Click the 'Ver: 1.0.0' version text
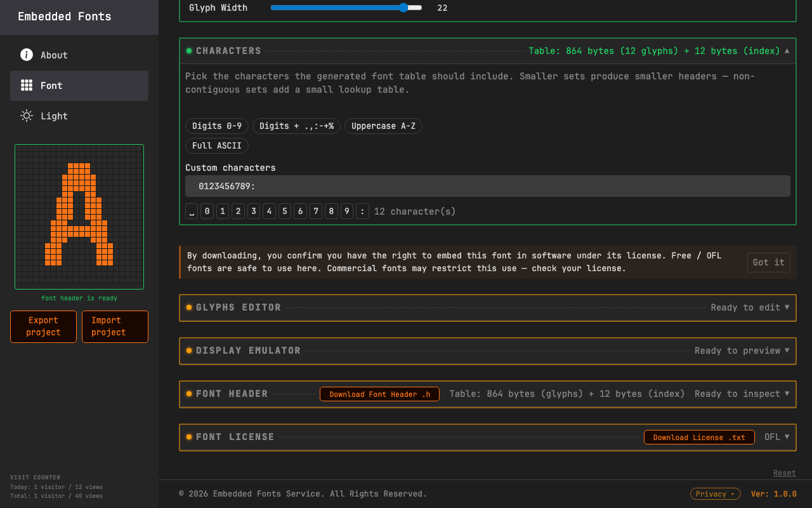The width and height of the screenshot is (812, 508). tap(773, 494)
